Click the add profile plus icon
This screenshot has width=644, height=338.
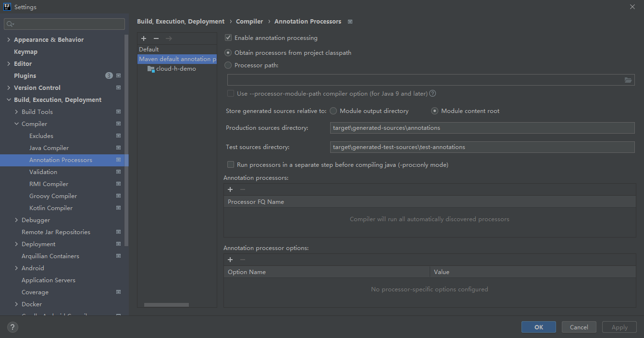pos(144,38)
